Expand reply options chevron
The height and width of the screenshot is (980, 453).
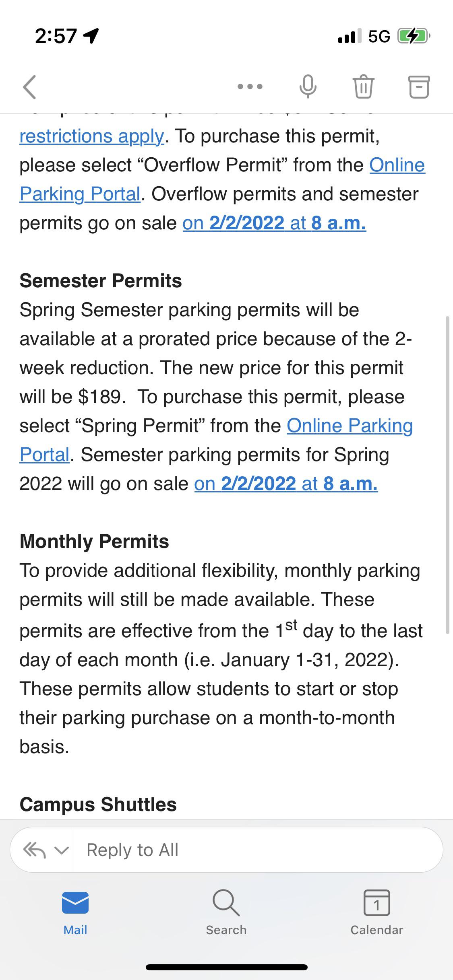coord(61,850)
